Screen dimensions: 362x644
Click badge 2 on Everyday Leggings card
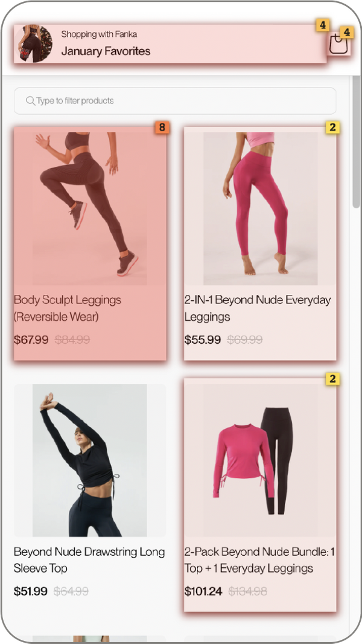point(332,127)
